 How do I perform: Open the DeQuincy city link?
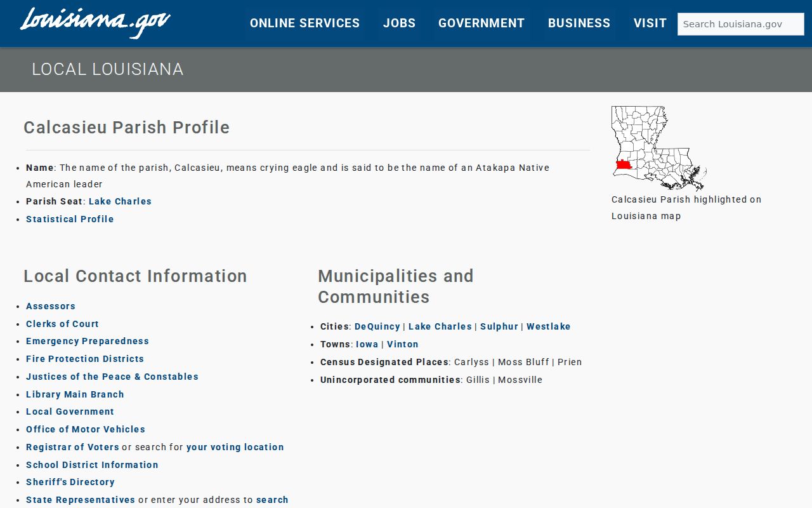point(377,326)
